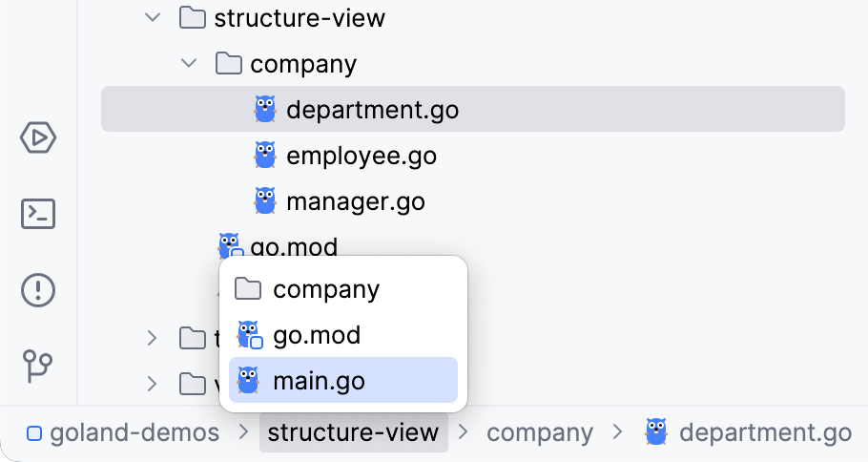Viewport: 868px width, 462px height.
Task: Open the Services tool window icon
Action: click(38, 138)
